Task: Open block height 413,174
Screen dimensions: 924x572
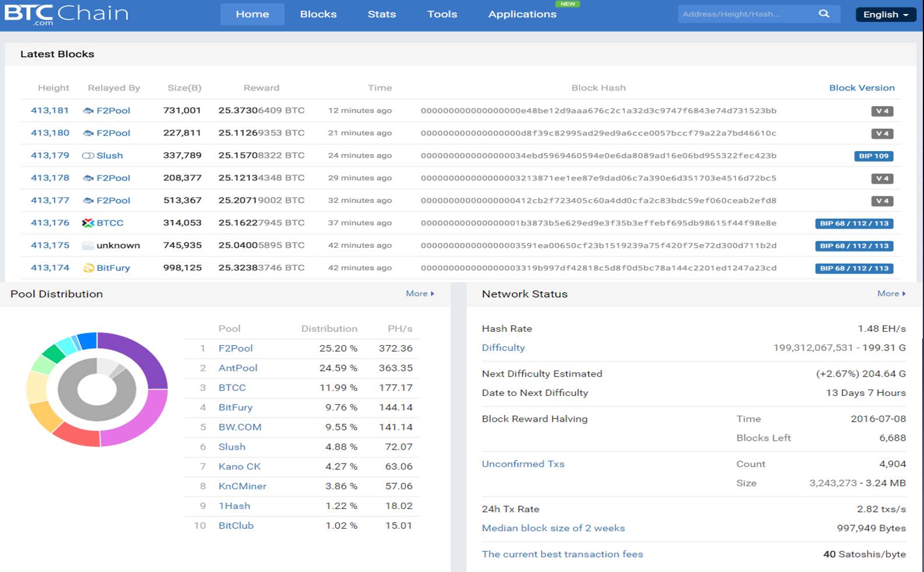Action: click(x=50, y=268)
